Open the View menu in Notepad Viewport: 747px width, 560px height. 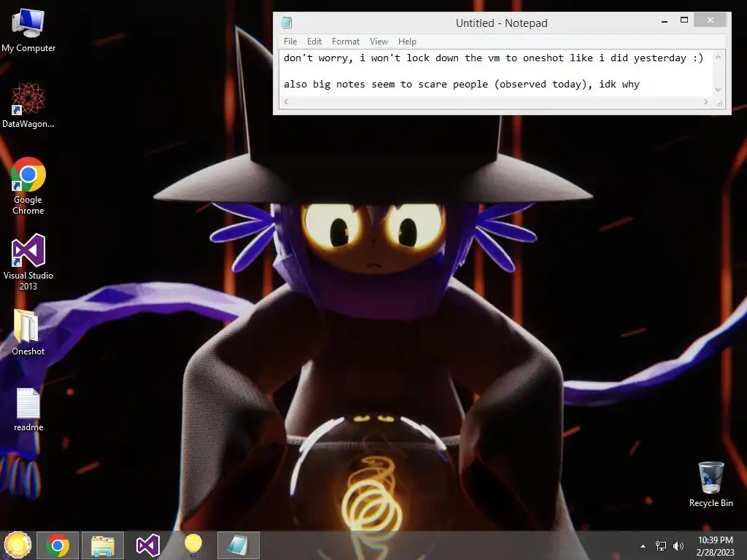click(x=379, y=42)
